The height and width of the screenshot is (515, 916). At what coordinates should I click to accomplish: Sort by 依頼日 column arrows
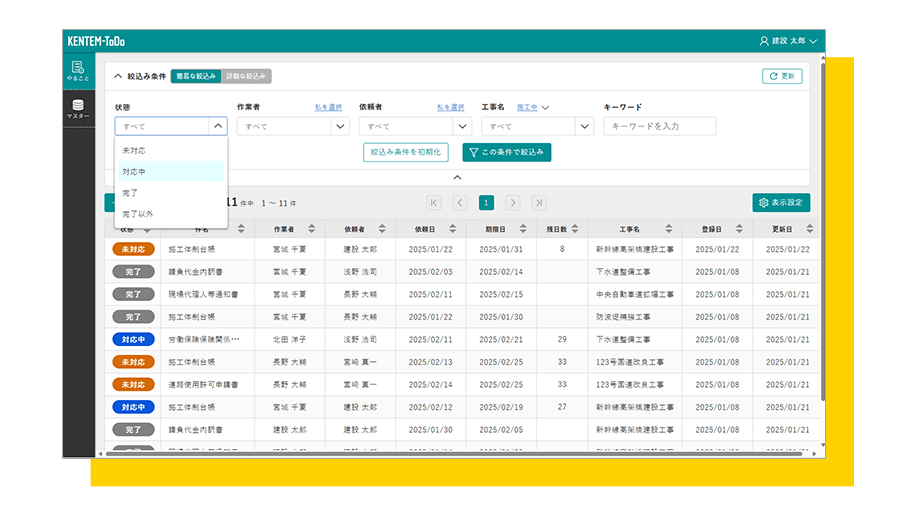point(453,229)
